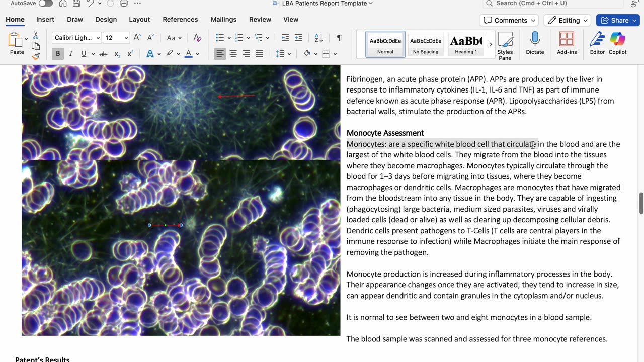Apply superscript formatting
Viewport: 644px width, 362px height.
click(x=130, y=54)
